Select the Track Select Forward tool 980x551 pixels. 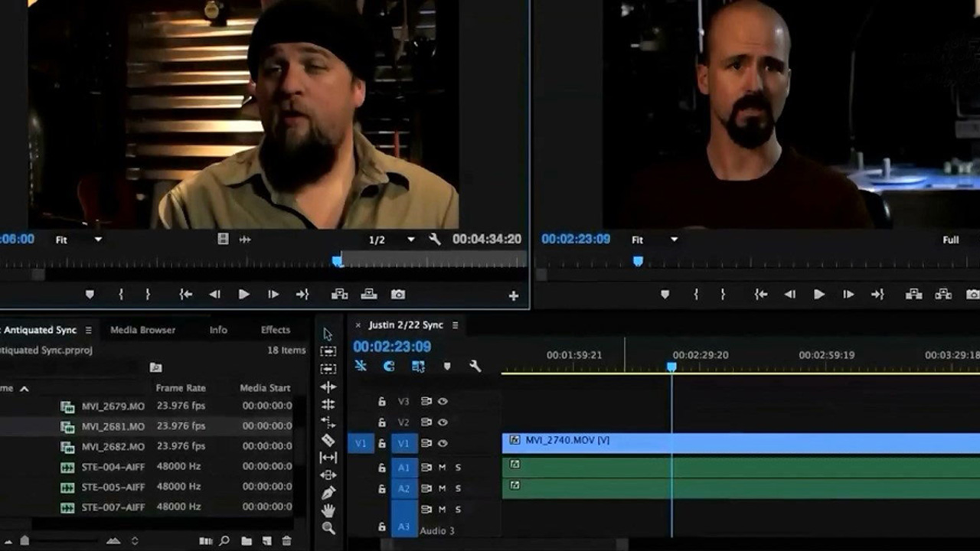tap(328, 351)
